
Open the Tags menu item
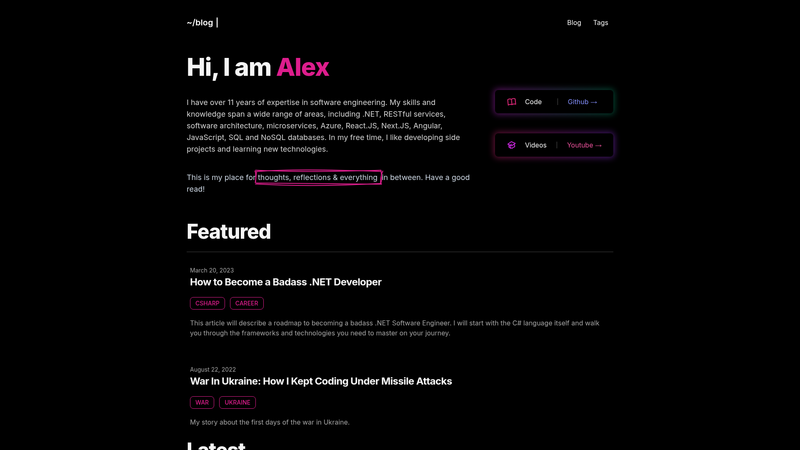tap(601, 22)
